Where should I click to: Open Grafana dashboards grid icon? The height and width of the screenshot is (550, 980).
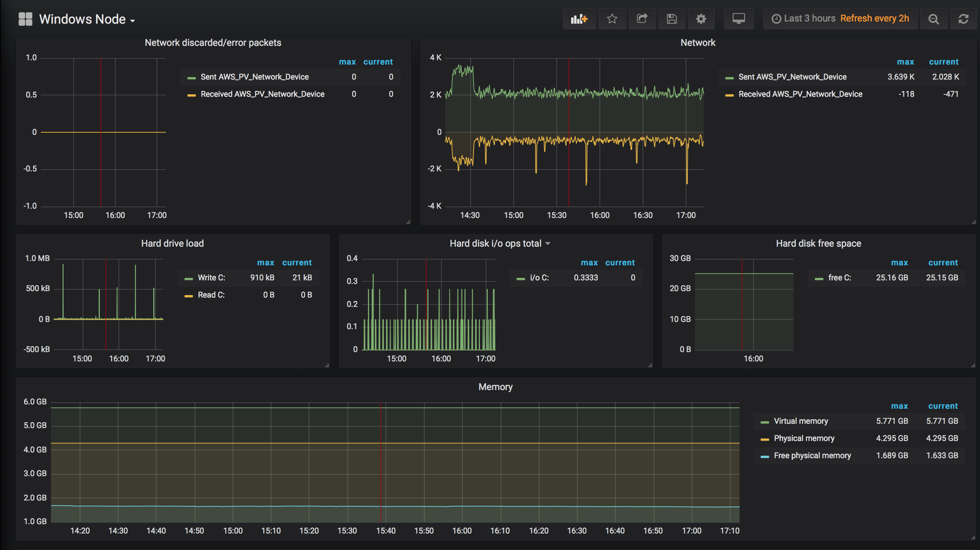click(x=25, y=19)
